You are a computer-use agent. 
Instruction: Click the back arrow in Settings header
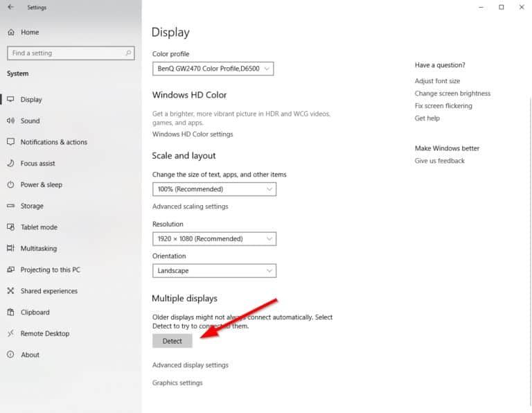click(10, 8)
